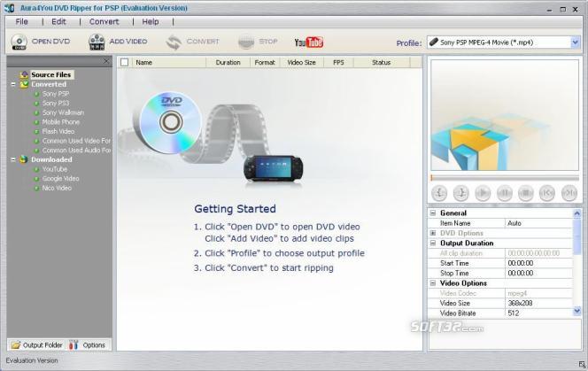Image resolution: width=588 pixels, height=371 pixels.
Task: Sort by the Name column header
Action: pos(168,63)
